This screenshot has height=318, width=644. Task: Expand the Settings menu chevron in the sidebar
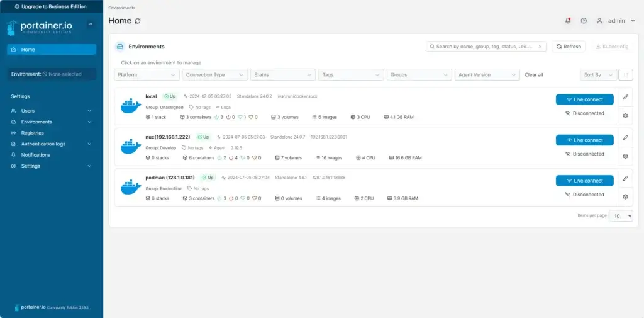[89, 166]
